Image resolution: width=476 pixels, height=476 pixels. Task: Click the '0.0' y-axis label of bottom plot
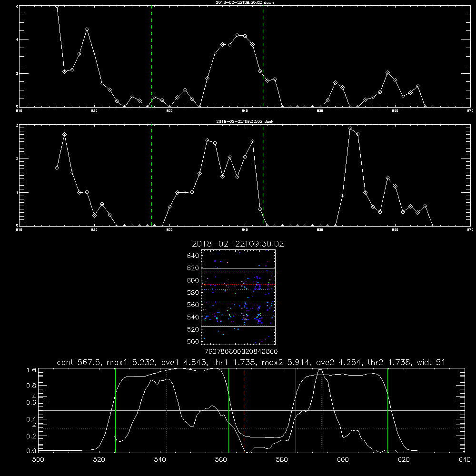click(x=31, y=451)
